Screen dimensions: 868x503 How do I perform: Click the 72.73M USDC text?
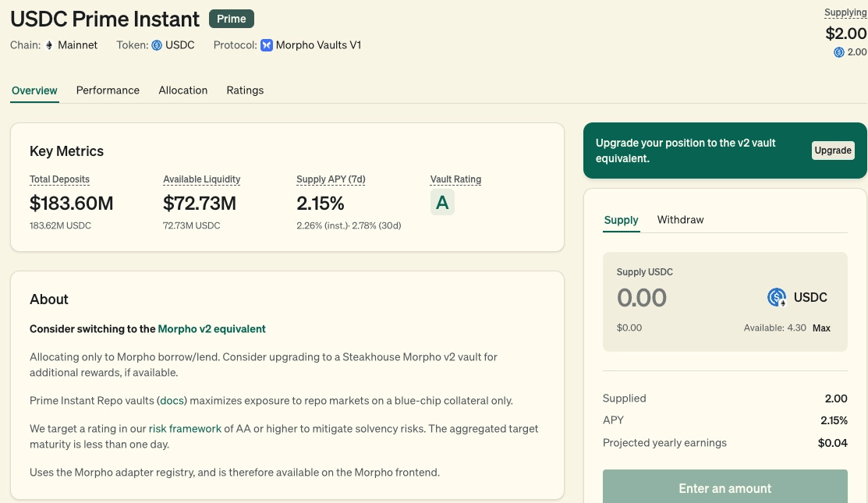pos(192,226)
